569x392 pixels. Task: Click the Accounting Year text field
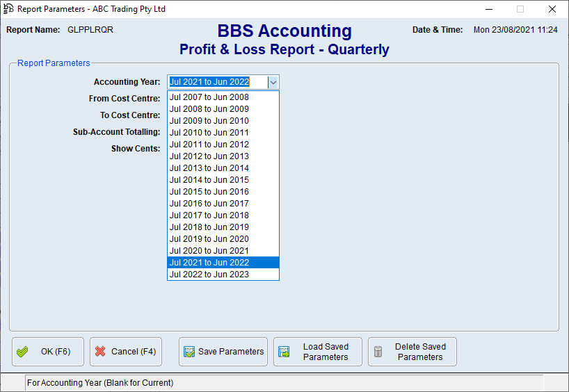pyautogui.click(x=217, y=82)
